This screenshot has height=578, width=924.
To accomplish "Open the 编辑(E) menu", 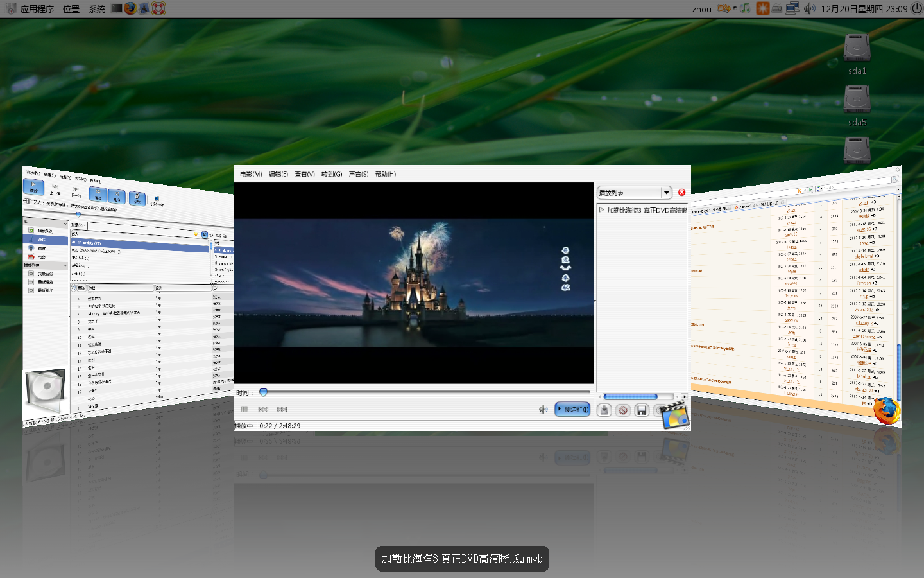I will (278, 174).
